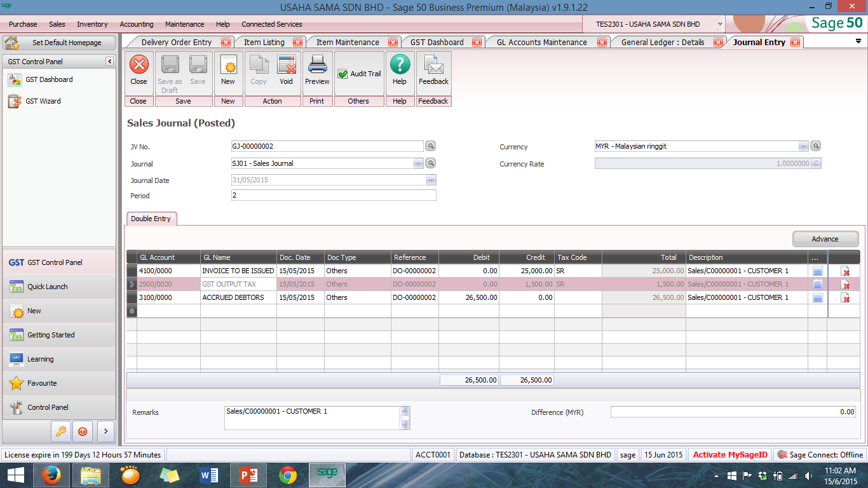Click the JV No. input field

327,146
